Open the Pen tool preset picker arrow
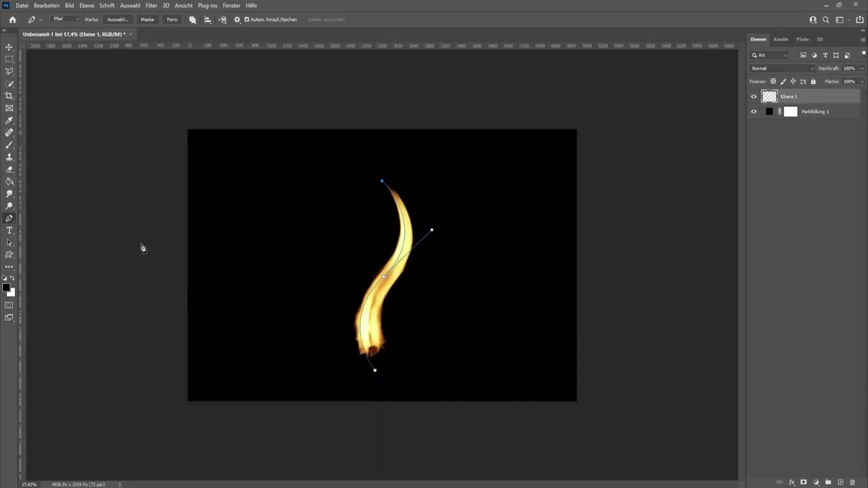Image resolution: width=868 pixels, height=488 pixels. pos(41,19)
